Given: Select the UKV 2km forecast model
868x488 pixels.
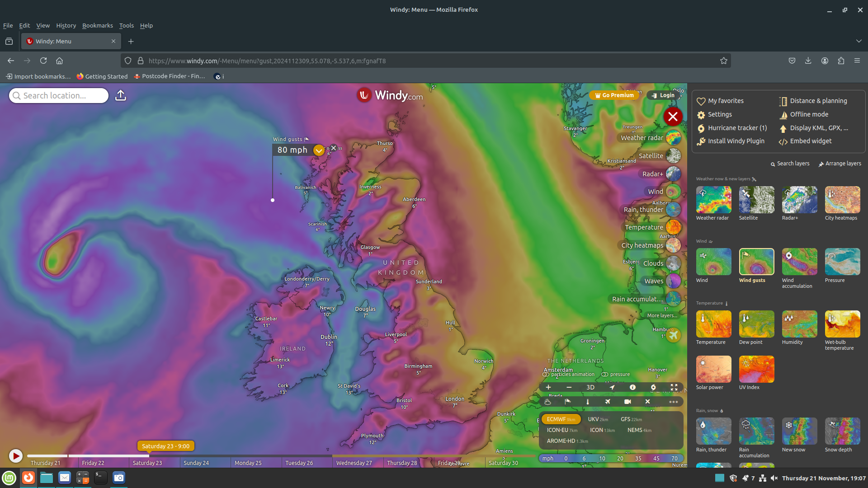Looking at the screenshot, I should pos(598,419).
